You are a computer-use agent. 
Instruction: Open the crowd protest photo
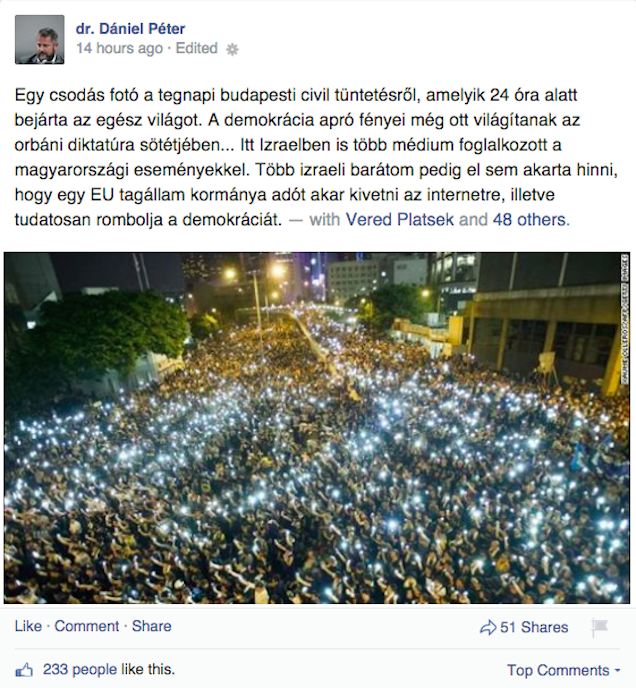[x=317, y=428]
